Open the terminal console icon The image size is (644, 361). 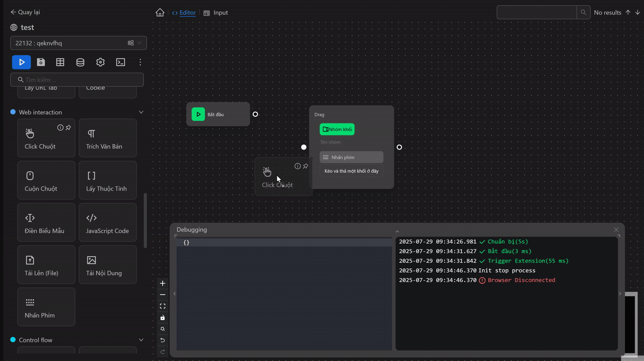pyautogui.click(x=120, y=62)
